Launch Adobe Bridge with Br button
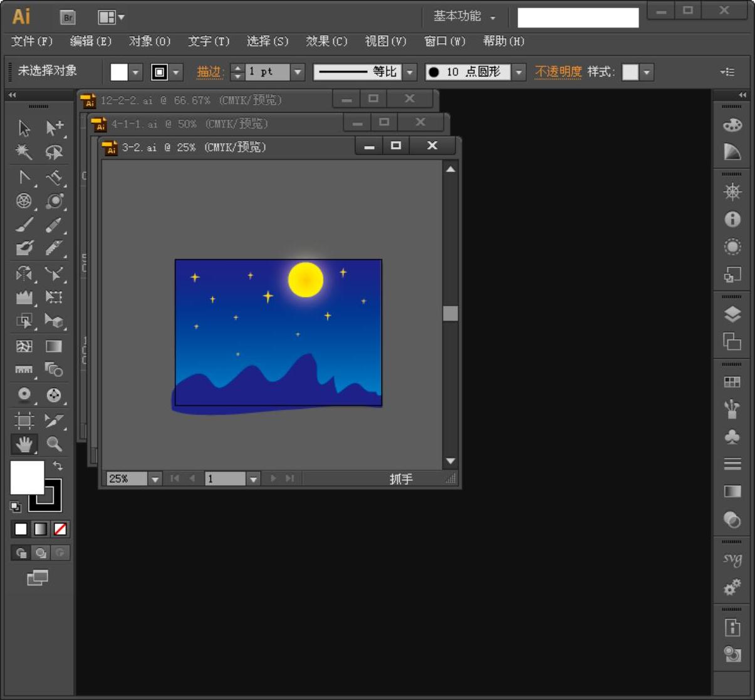This screenshot has width=755, height=700. pos(68,18)
